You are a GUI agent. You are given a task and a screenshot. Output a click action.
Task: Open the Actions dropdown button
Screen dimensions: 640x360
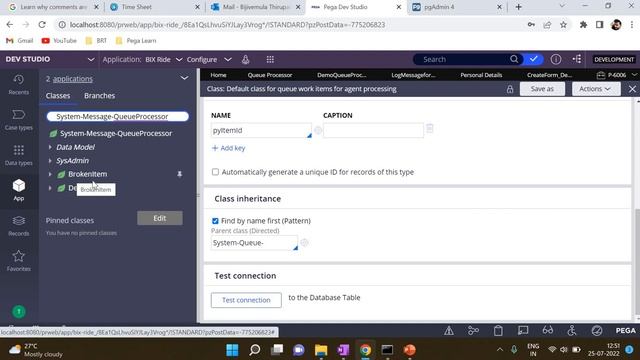tap(596, 89)
